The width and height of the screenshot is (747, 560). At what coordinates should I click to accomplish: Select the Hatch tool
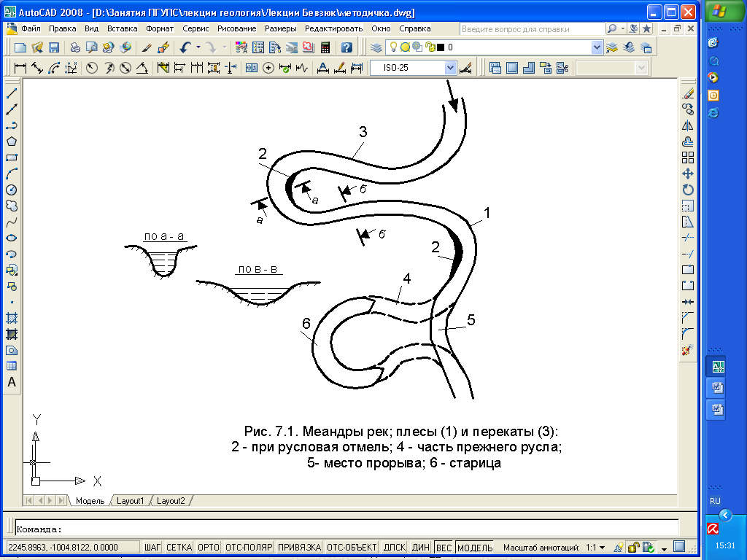click(12, 318)
